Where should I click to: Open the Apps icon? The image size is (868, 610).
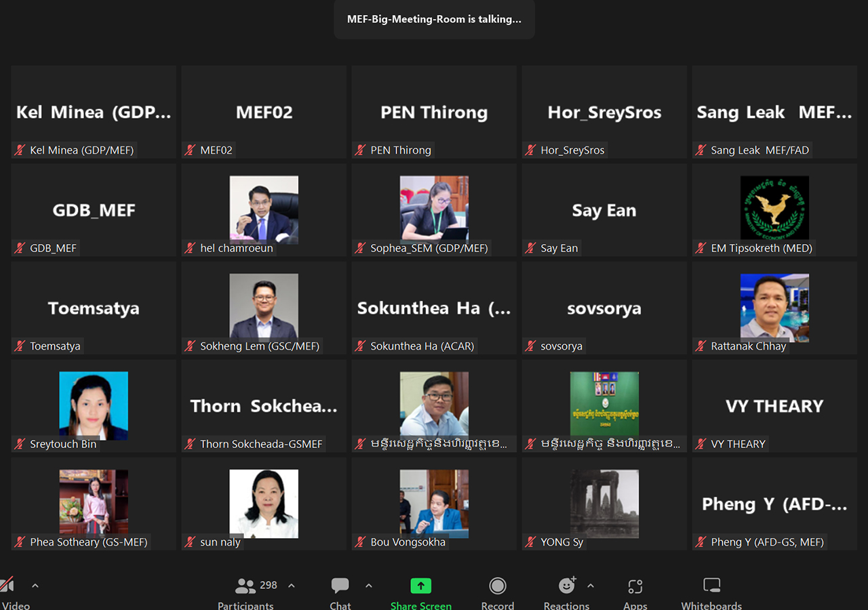click(x=635, y=586)
